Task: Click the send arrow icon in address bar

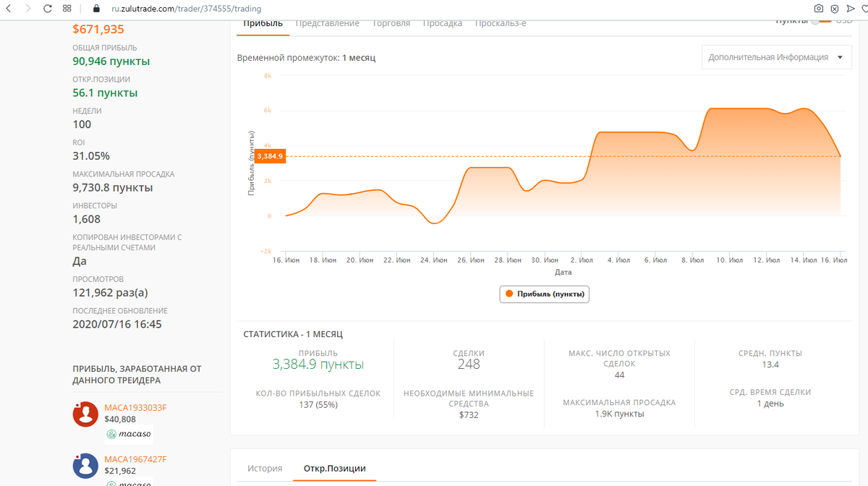Action: click(850, 9)
